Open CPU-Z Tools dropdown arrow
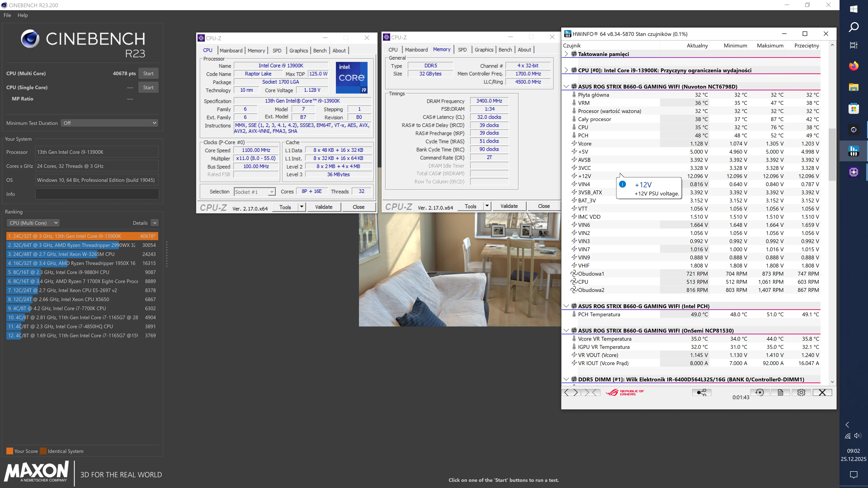 click(302, 207)
